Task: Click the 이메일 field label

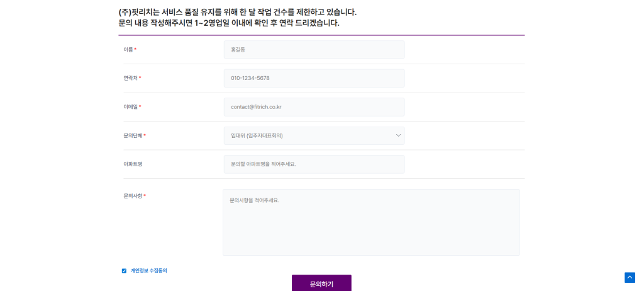Action: 130,107
